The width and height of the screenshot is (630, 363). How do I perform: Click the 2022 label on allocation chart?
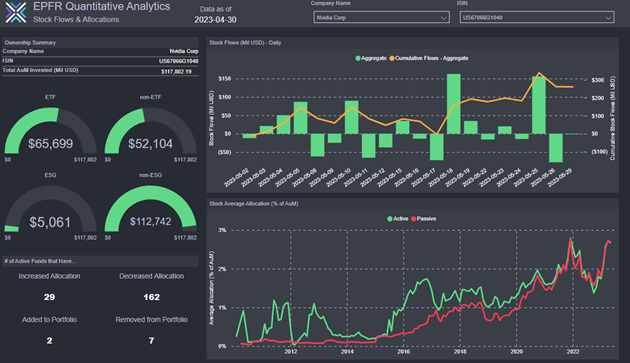pos(573,352)
